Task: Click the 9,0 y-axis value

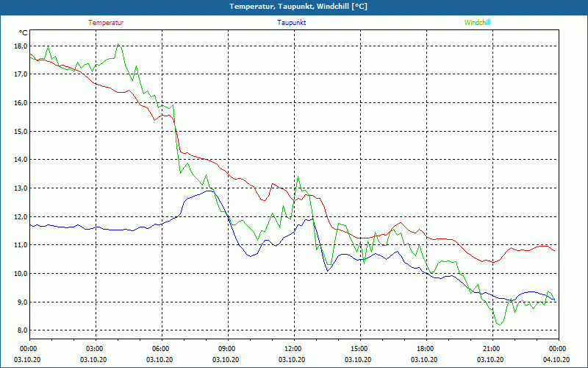Action: [x=21, y=302]
